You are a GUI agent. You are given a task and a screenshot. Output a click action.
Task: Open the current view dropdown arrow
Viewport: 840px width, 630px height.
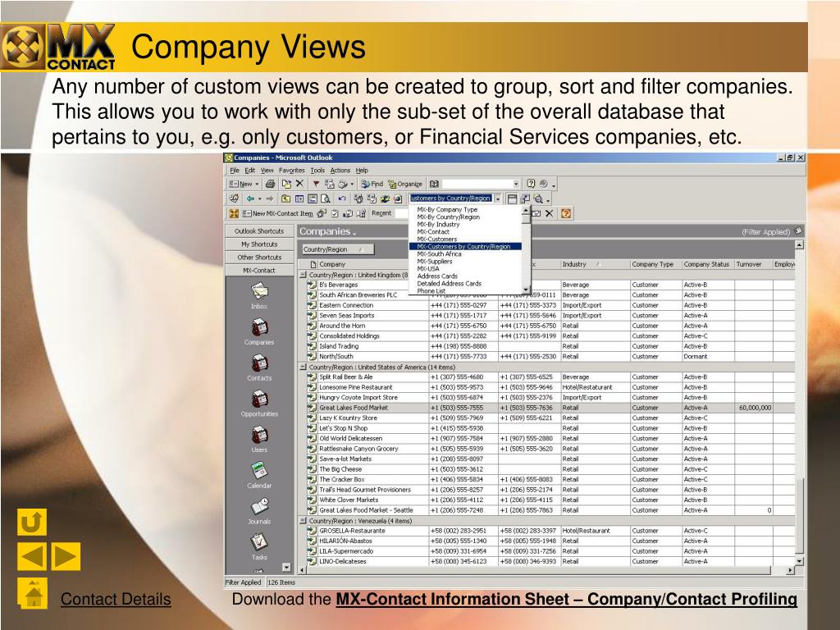click(498, 199)
